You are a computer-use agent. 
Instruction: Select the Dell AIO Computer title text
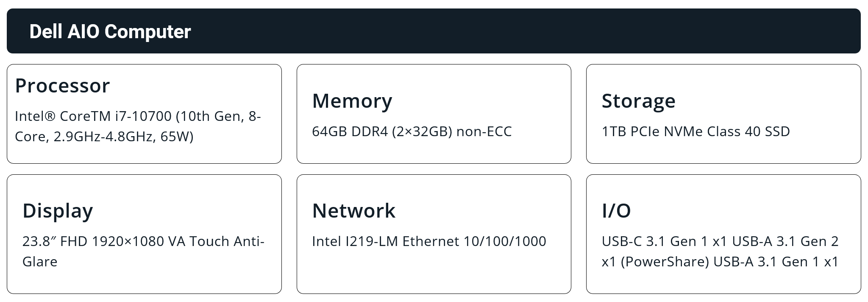110,32
